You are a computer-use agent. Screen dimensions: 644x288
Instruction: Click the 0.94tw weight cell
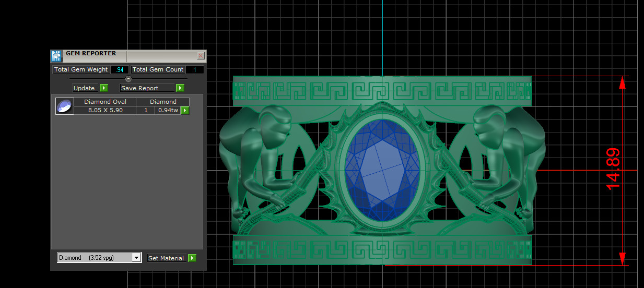click(x=168, y=110)
